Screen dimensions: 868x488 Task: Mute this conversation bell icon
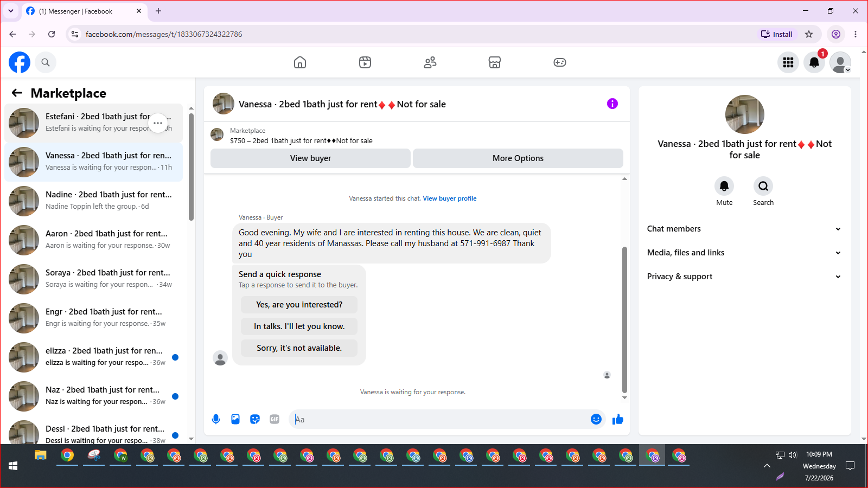724,186
